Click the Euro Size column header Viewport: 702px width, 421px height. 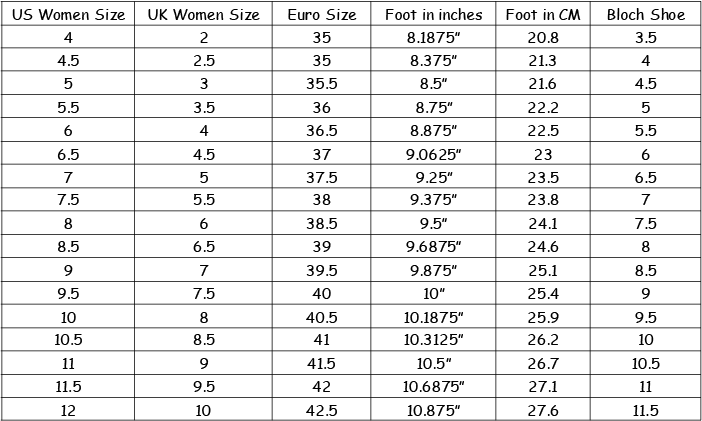(321, 14)
